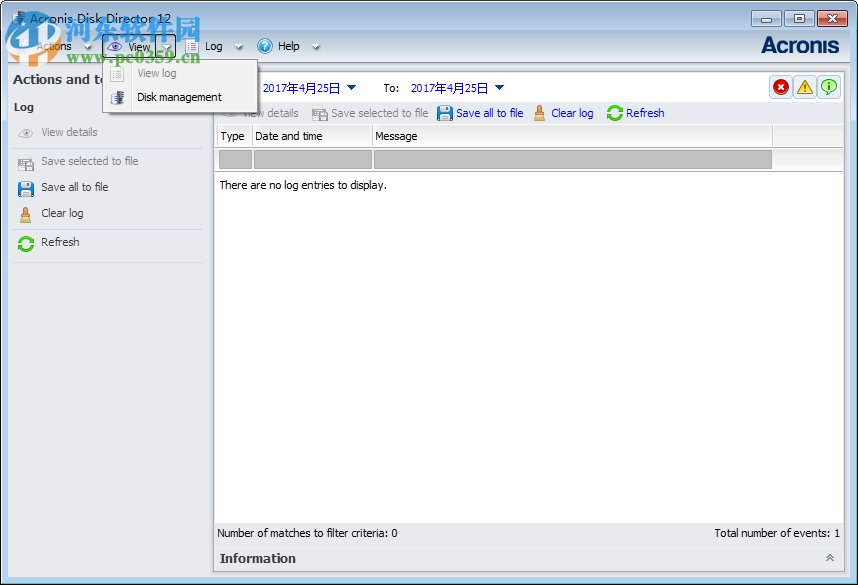Expand the View menu dropdown arrow
This screenshot has width=858, height=585.
tap(166, 47)
